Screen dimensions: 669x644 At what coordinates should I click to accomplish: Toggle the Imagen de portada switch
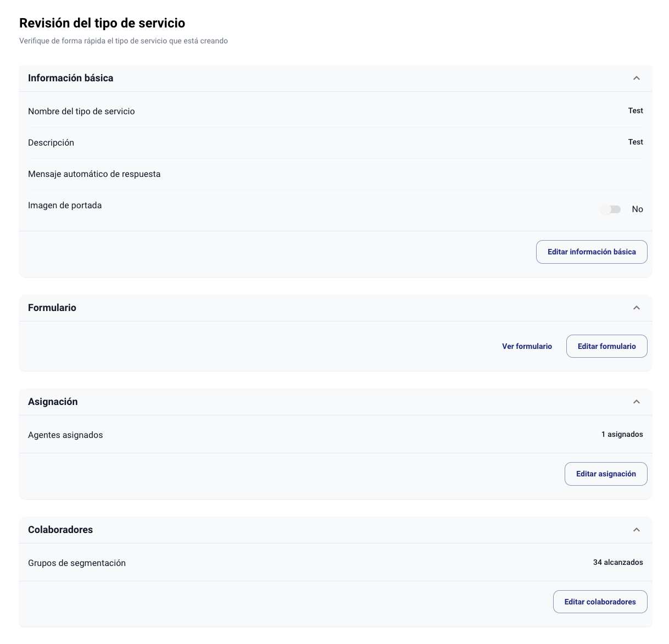611,209
